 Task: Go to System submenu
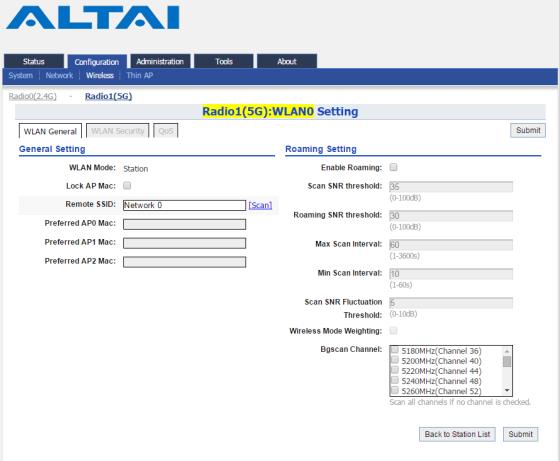click(x=21, y=75)
